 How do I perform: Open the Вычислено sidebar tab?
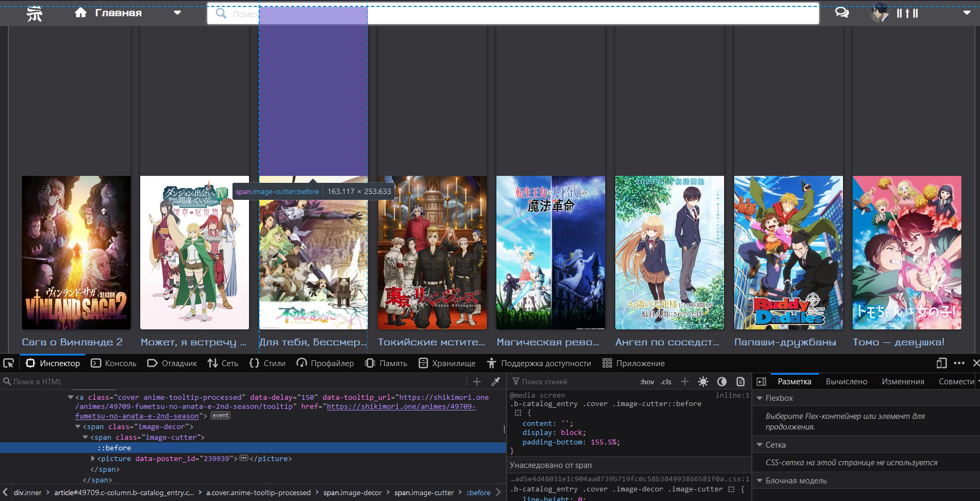click(846, 382)
